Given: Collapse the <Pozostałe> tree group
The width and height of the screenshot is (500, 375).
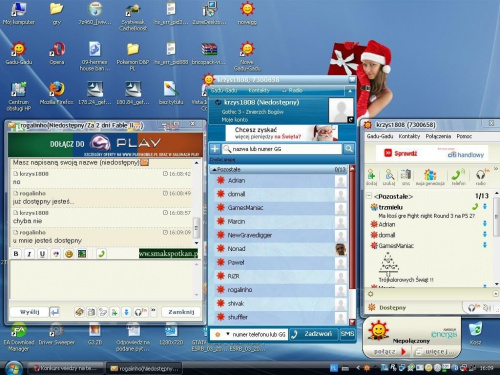Looking at the screenshot, I should (x=369, y=196).
